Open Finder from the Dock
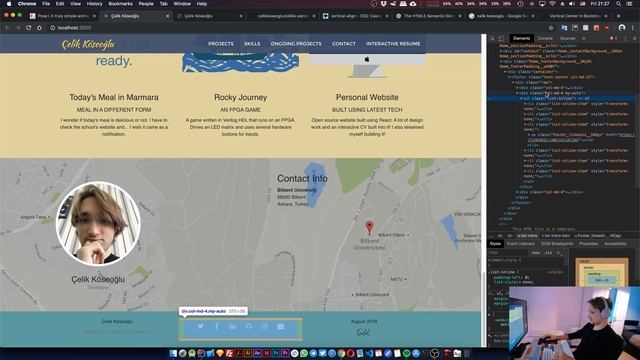This screenshot has height=360, width=640. [173, 353]
